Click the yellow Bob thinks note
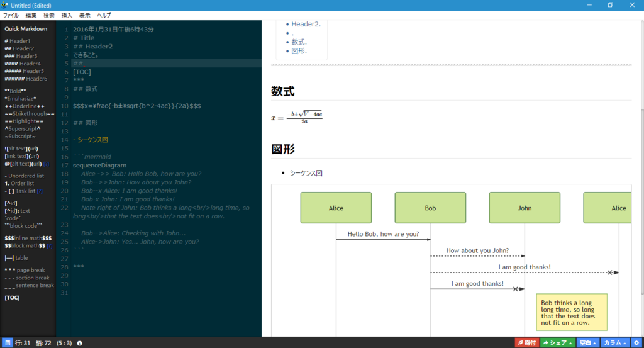Screen dimensions: 644x348 coord(572,312)
